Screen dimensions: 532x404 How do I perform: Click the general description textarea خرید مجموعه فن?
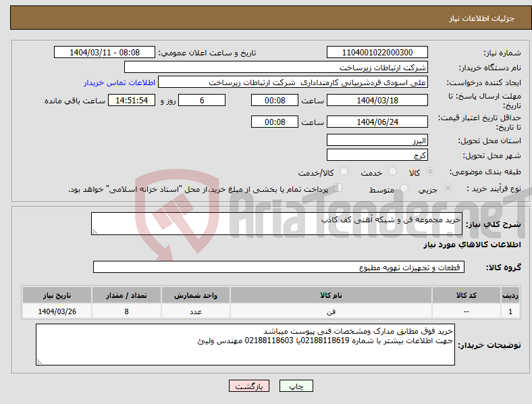point(277,224)
